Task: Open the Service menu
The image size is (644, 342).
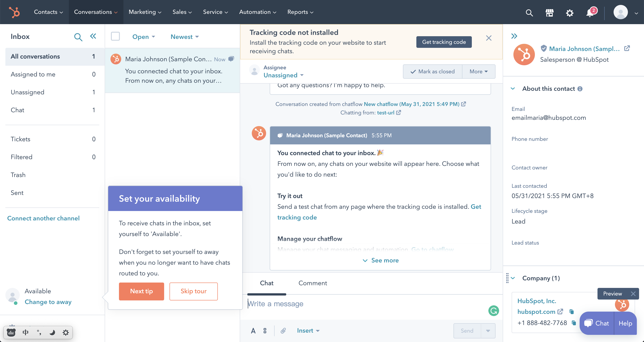Action: [216, 12]
